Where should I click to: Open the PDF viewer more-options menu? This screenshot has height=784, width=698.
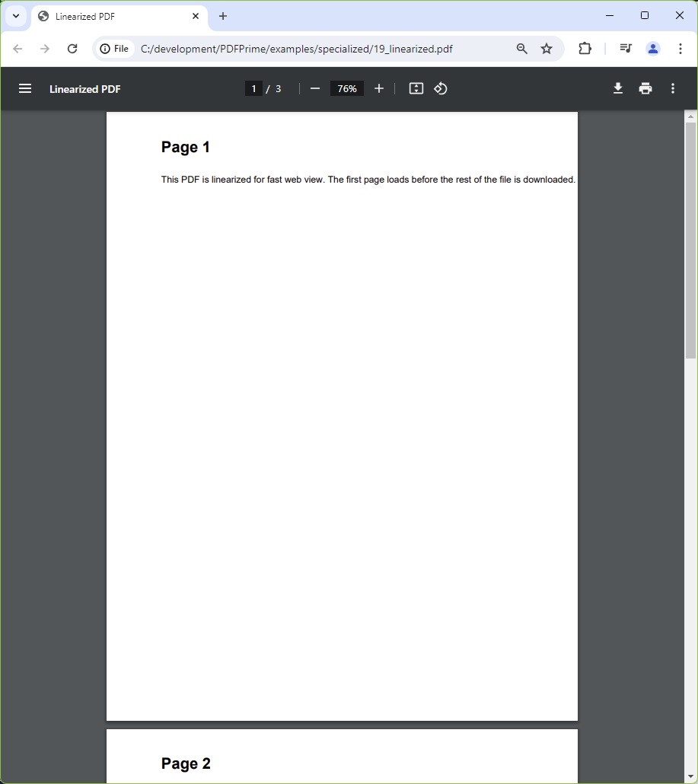pos(672,88)
